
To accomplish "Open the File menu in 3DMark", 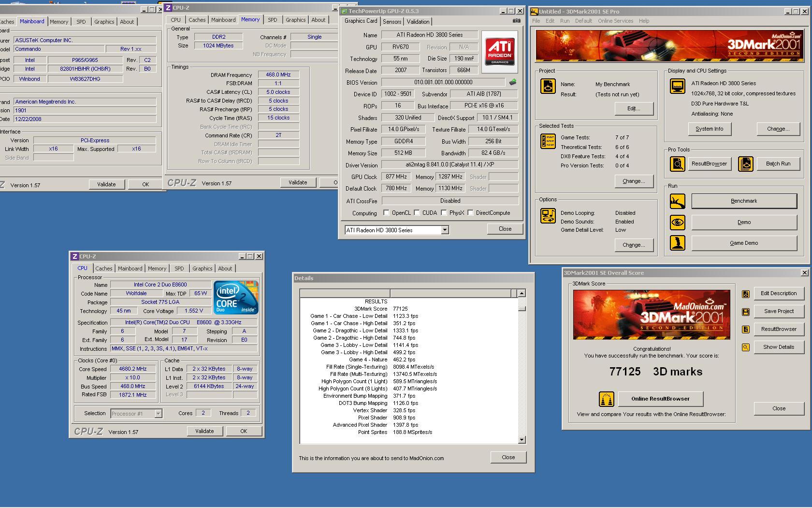I will point(536,21).
